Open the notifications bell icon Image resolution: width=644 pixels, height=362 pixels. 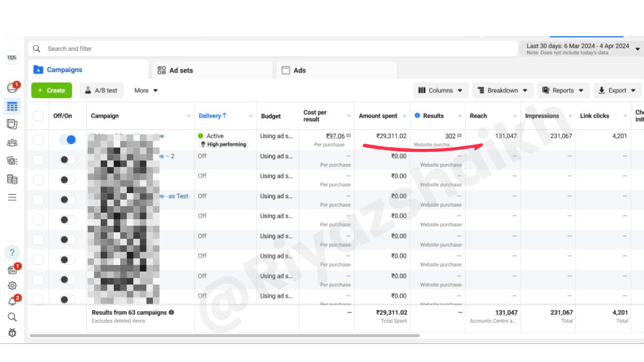(12, 301)
